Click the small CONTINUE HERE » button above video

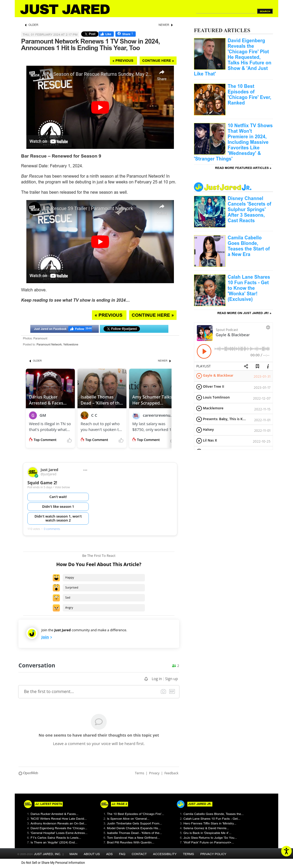click(158, 61)
